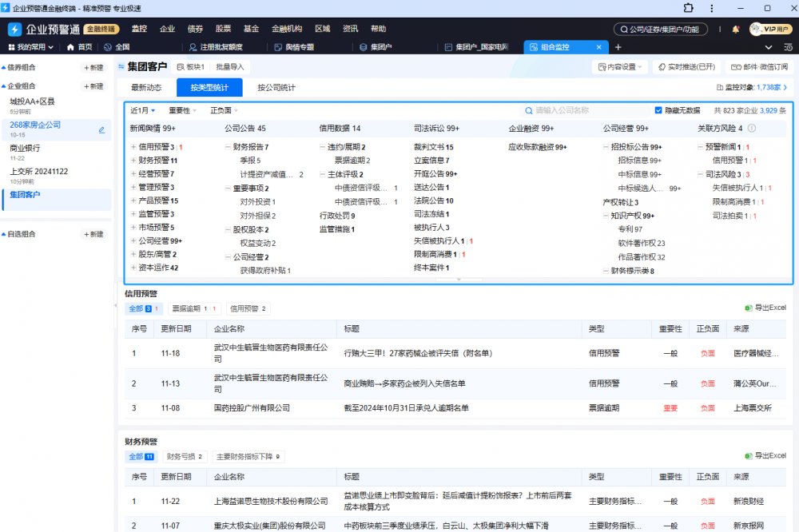The image size is (799, 532).
Task: Open 监控对象 1,738家 link
Action: [x=752, y=87]
